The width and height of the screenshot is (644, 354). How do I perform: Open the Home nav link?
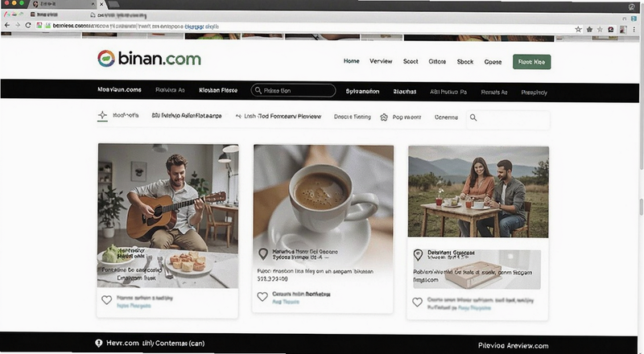(x=351, y=61)
